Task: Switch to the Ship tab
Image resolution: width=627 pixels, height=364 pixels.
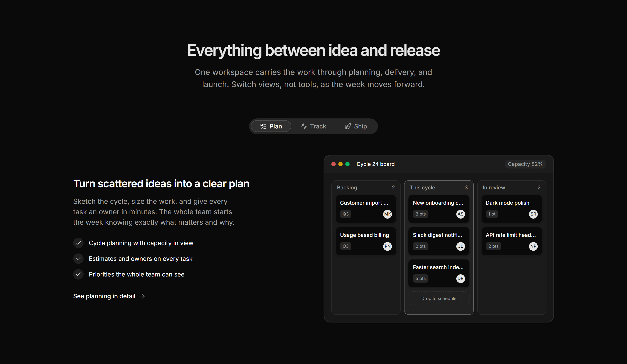Action: click(x=356, y=126)
